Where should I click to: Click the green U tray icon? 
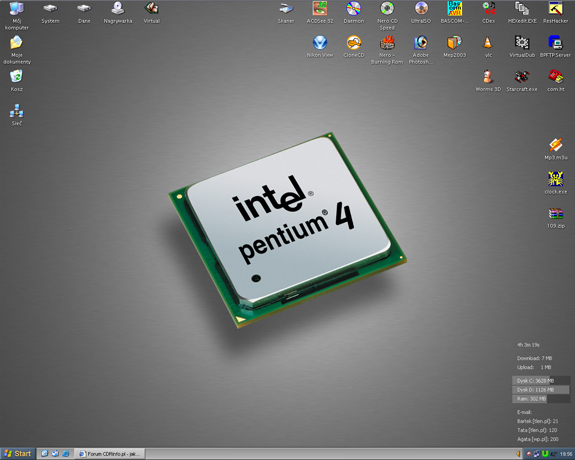(x=545, y=454)
